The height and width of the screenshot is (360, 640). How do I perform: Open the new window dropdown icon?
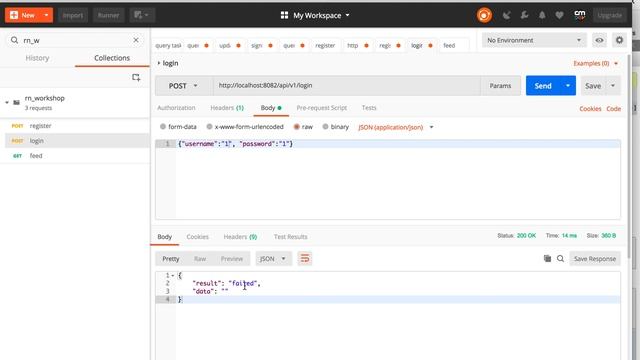pyautogui.click(x=142, y=15)
